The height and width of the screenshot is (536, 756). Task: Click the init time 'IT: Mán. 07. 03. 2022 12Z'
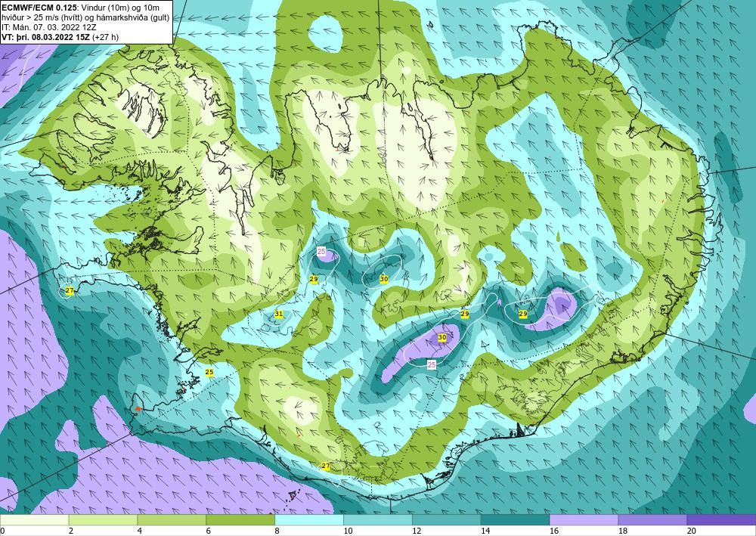(48, 27)
